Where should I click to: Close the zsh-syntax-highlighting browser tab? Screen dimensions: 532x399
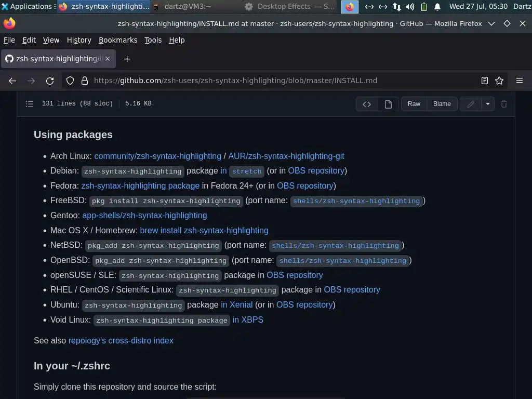(x=108, y=59)
